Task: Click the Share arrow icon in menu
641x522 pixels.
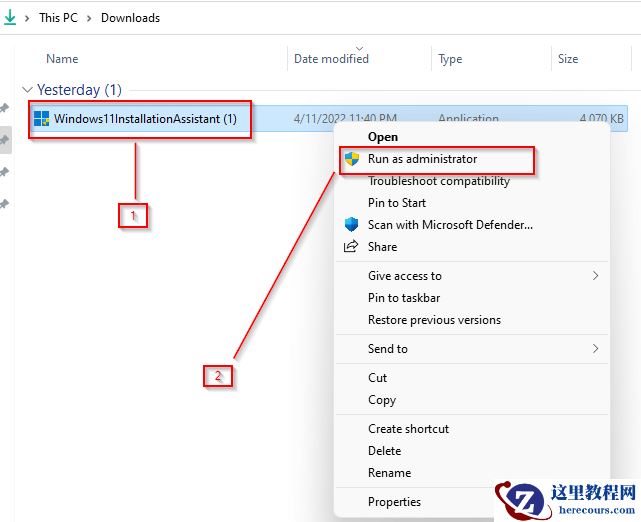Action: click(351, 246)
